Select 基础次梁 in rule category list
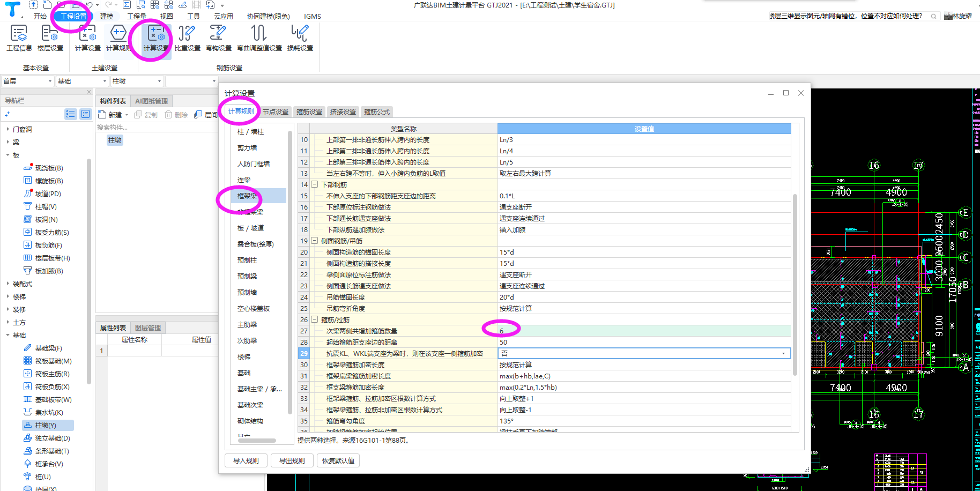 [x=250, y=405]
